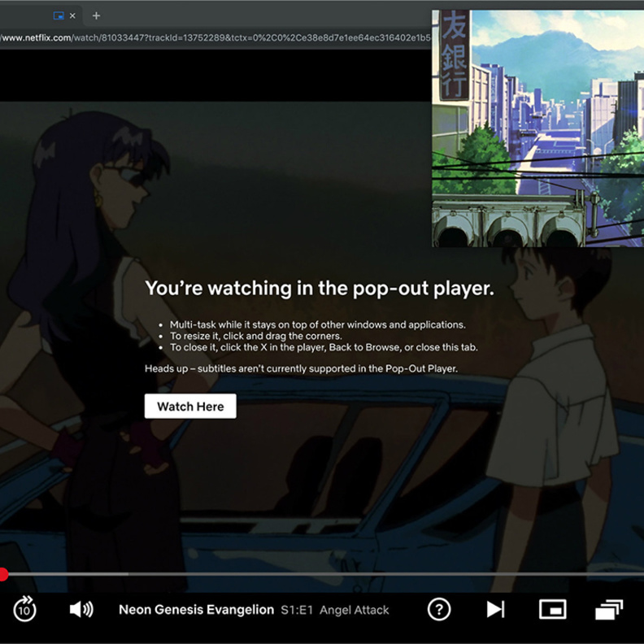Click the pop-out player heading text
The height and width of the screenshot is (644, 644).
320,289
